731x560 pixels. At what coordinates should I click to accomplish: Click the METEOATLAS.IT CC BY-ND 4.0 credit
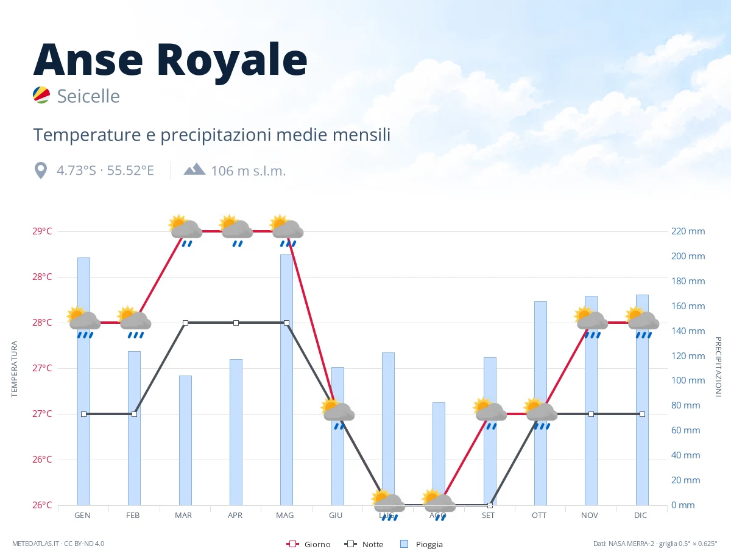click(58, 544)
